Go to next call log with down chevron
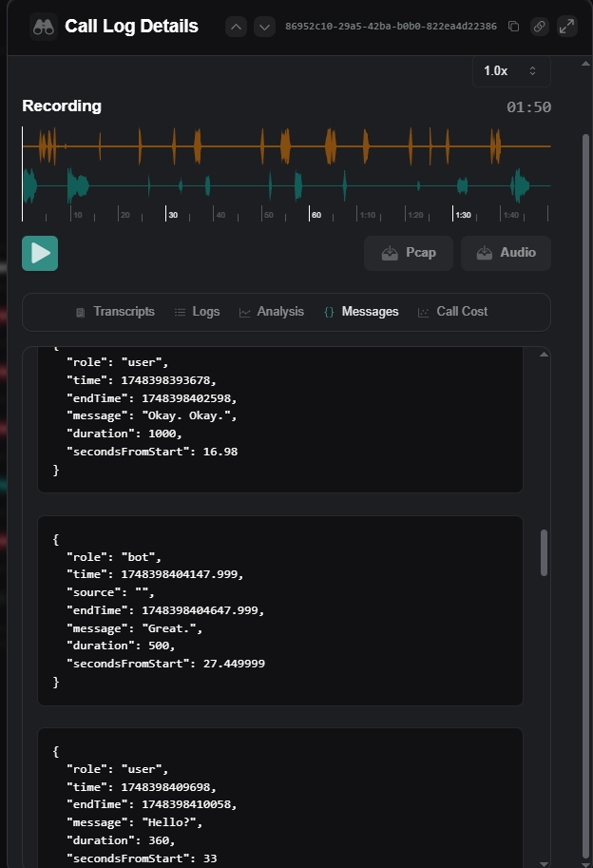593x868 pixels. coord(264,27)
